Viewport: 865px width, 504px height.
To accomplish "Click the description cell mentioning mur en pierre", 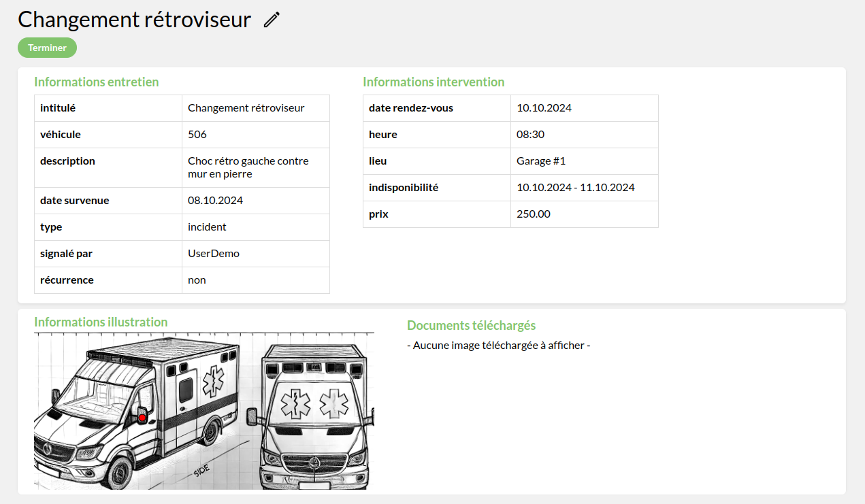I will 248,167.
